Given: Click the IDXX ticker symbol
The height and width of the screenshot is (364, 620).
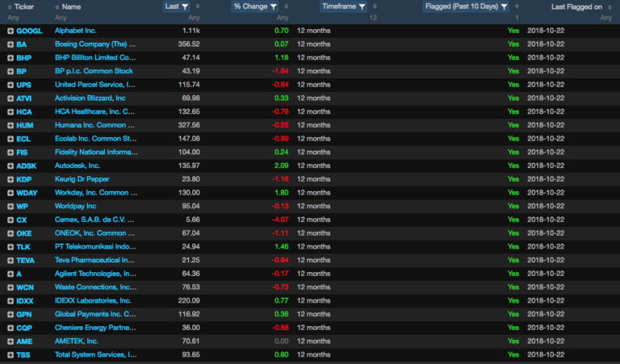Looking at the screenshot, I should point(25,301).
